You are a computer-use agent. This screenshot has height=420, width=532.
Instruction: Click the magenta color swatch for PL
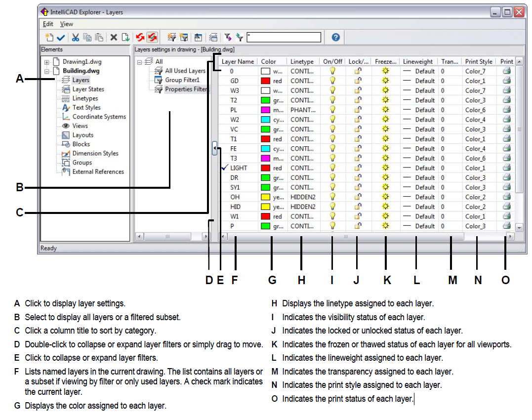[x=265, y=110]
